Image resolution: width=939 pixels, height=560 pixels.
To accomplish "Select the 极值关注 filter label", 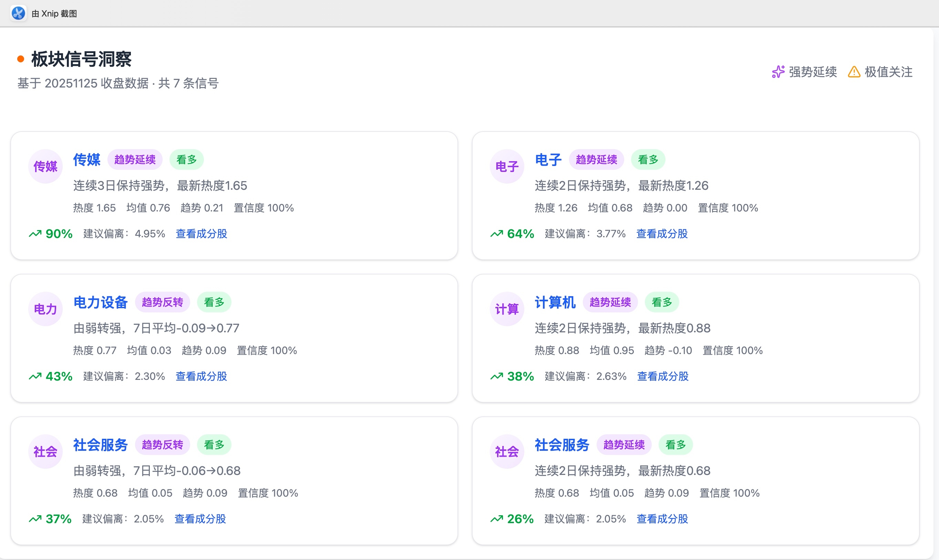I will [x=888, y=72].
